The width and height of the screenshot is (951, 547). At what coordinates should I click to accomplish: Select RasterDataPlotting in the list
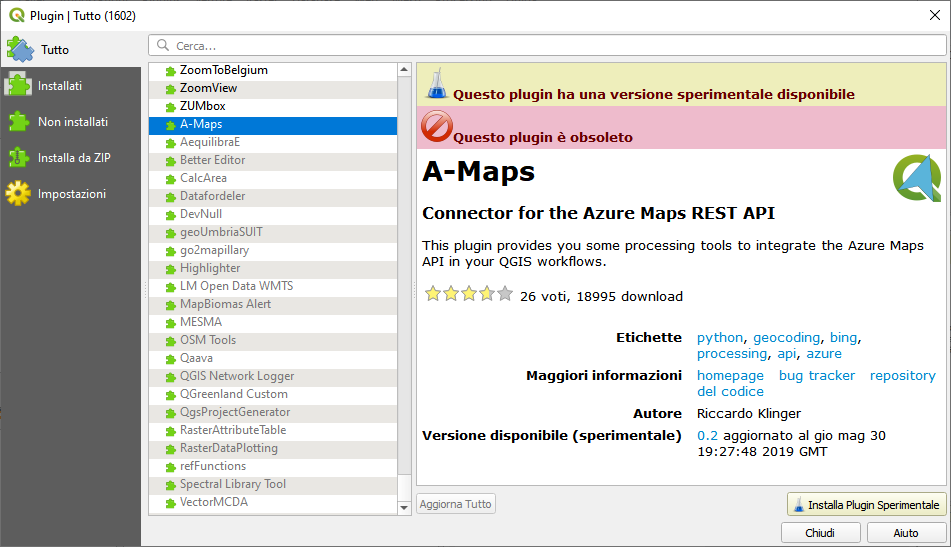click(x=273, y=448)
